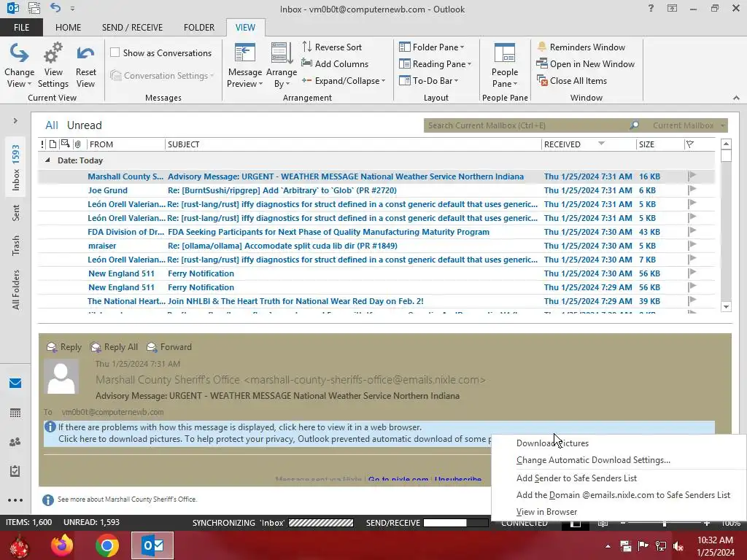The image size is (747, 560).
Task: Open the Mail navigation icon
Action: pos(15,383)
